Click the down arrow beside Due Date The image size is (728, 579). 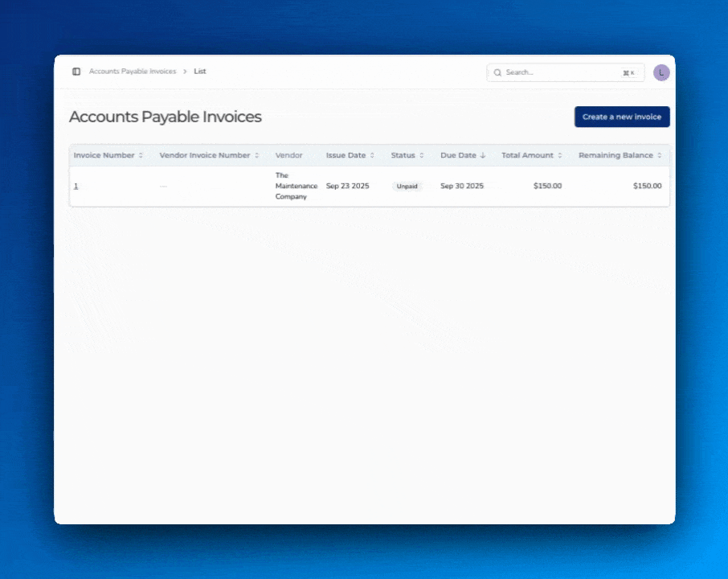click(x=483, y=155)
